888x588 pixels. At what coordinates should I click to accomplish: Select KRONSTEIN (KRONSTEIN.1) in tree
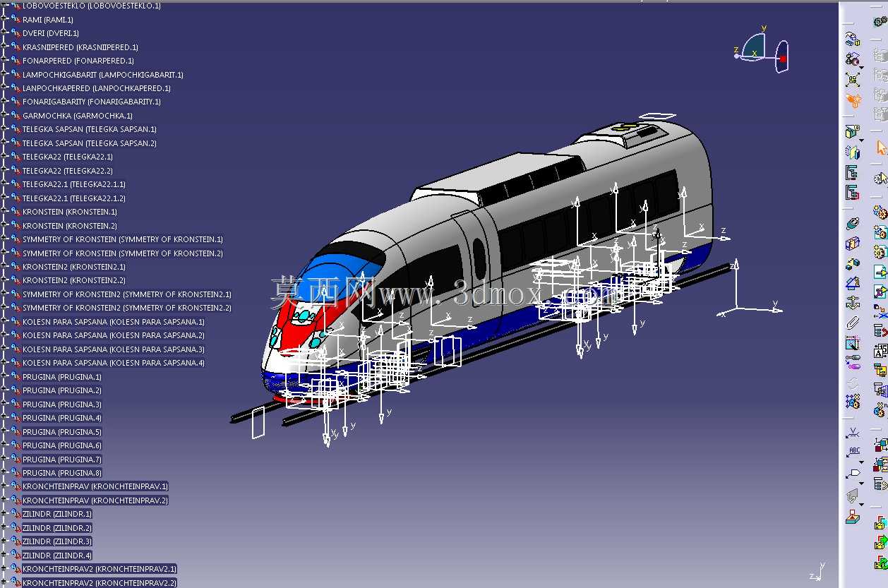coord(70,212)
